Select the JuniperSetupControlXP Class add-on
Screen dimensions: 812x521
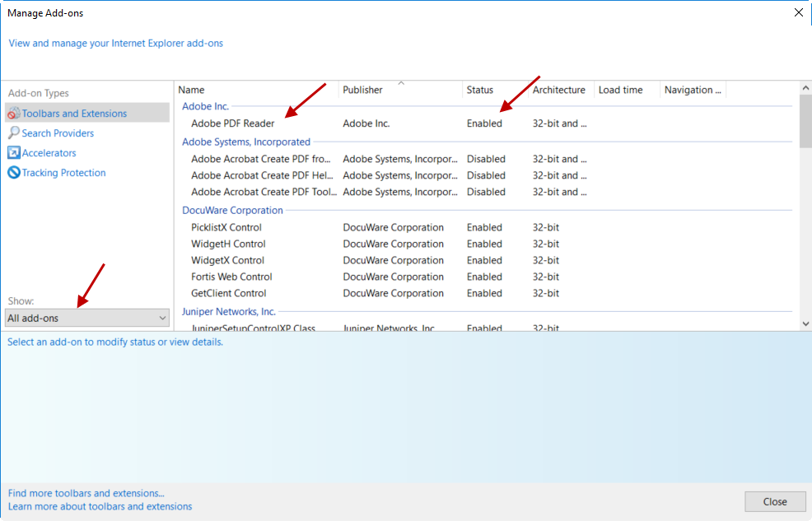pos(253,328)
